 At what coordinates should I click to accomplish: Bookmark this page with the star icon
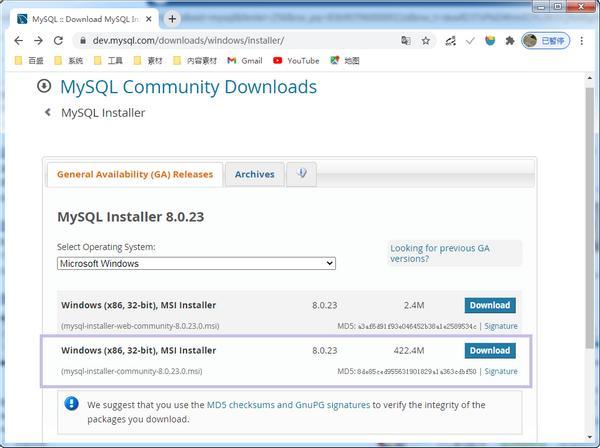(426, 41)
